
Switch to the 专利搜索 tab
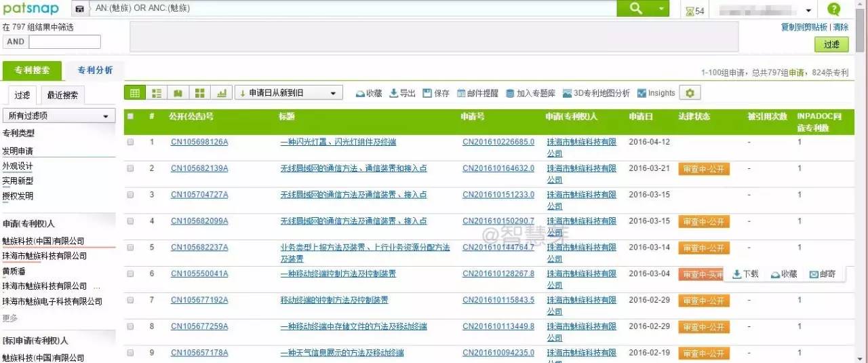pos(31,71)
